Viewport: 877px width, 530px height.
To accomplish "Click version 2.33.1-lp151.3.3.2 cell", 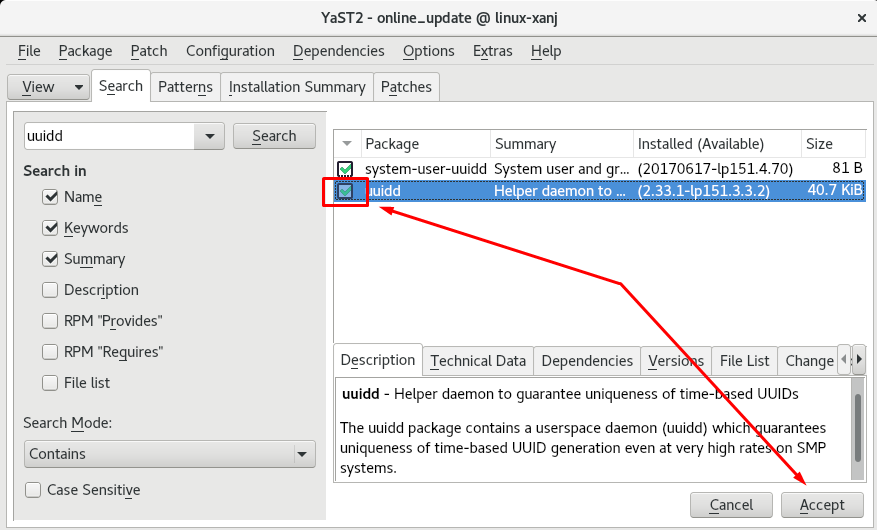I will [x=704, y=191].
